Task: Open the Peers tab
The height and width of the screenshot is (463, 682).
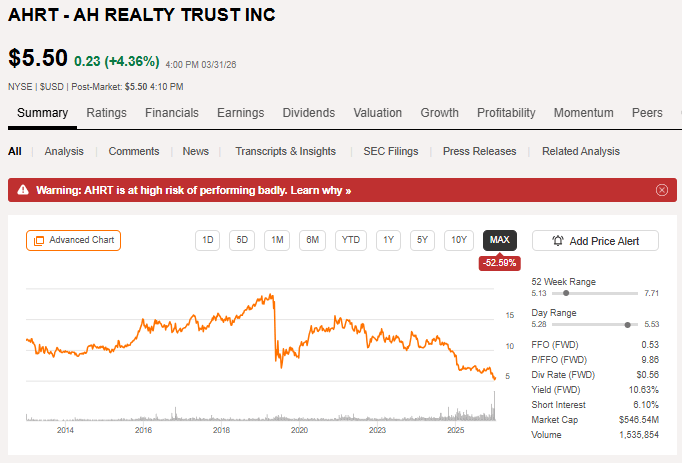Action: click(x=647, y=113)
